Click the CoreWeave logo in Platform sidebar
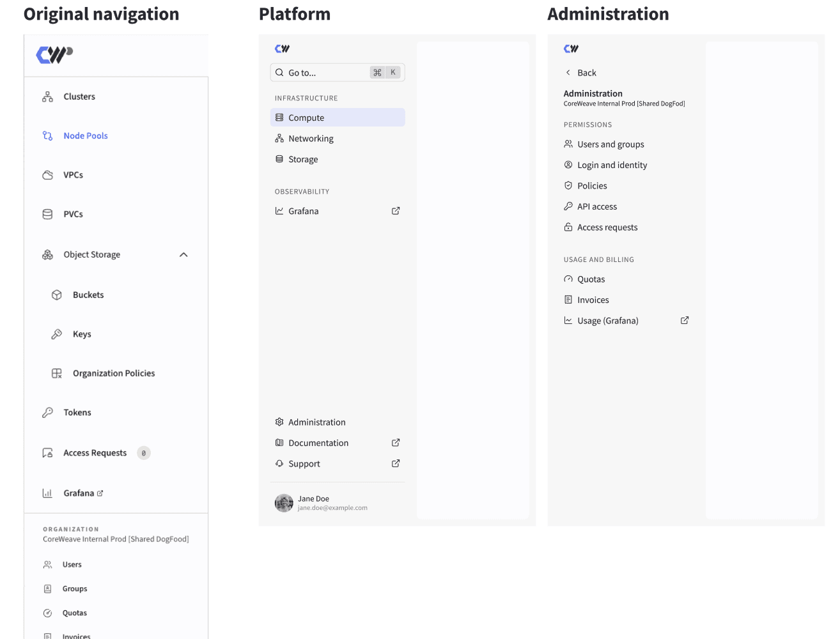The width and height of the screenshot is (840, 639). [x=282, y=48]
